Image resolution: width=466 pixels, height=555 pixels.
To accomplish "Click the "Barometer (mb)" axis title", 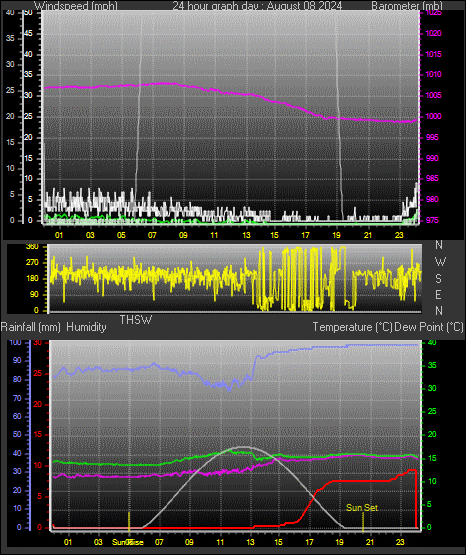I will [x=407, y=6].
